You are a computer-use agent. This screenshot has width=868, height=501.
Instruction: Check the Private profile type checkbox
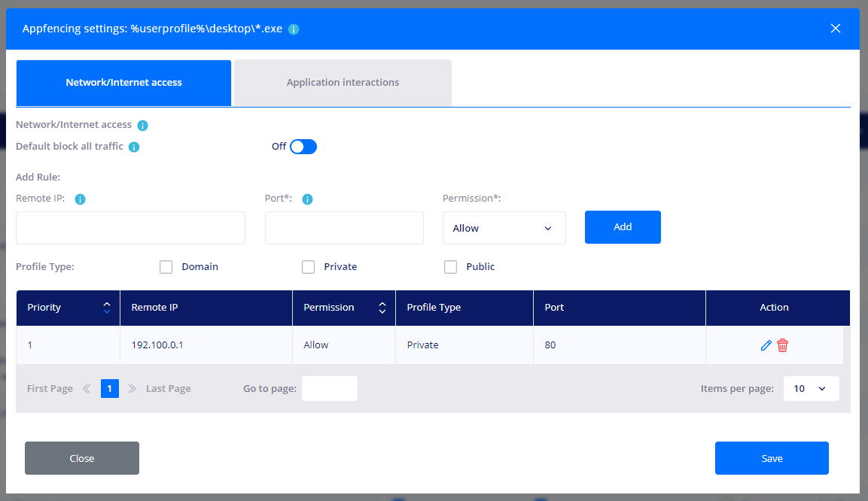[x=308, y=267]
